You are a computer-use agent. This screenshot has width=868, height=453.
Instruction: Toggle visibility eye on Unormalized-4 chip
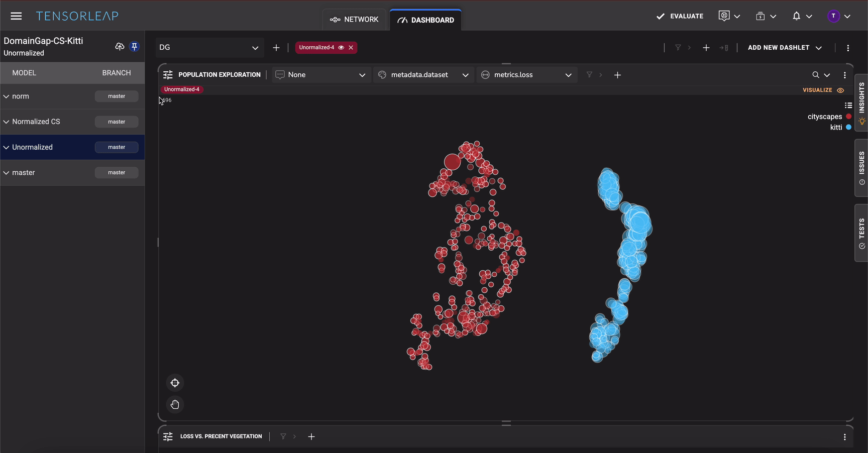pyautogui.click(x=341, y=48)
